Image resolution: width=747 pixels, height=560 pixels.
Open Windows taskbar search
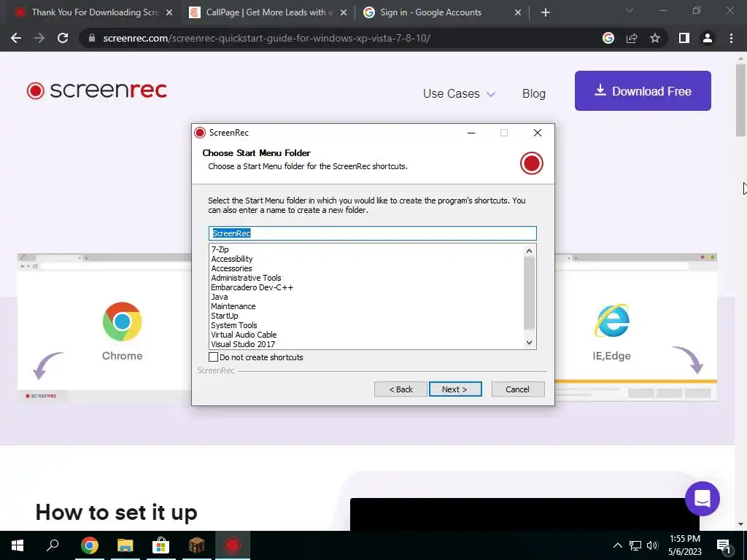53,545
